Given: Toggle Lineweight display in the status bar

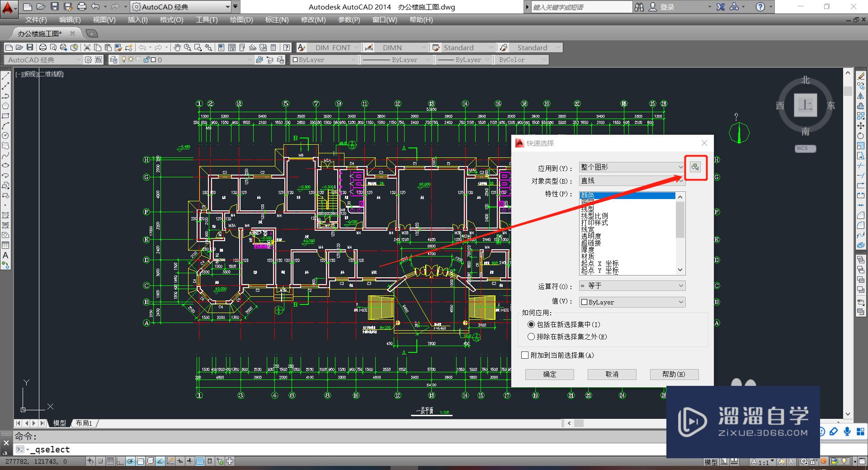Looking at the screenshot, I should (190, 461).
